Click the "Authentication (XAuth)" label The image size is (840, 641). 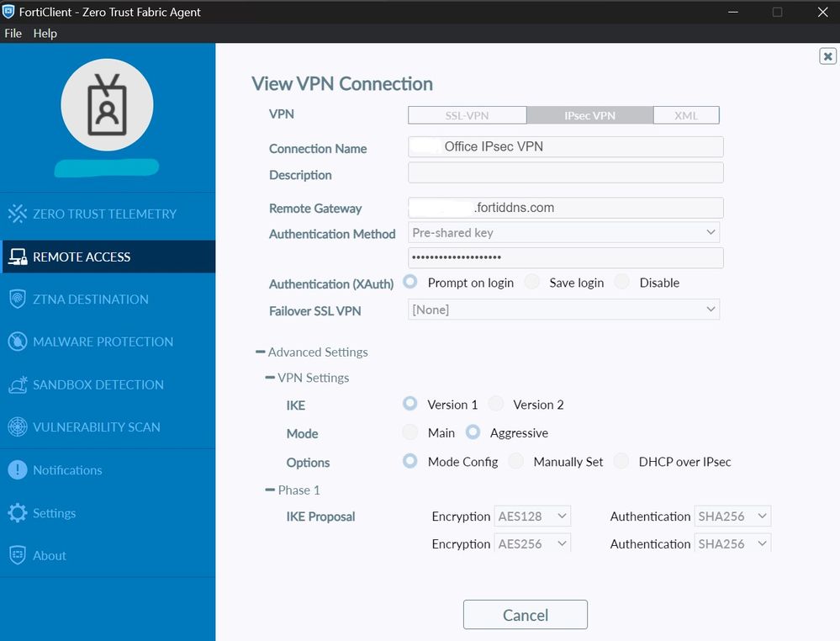(331, 284)
